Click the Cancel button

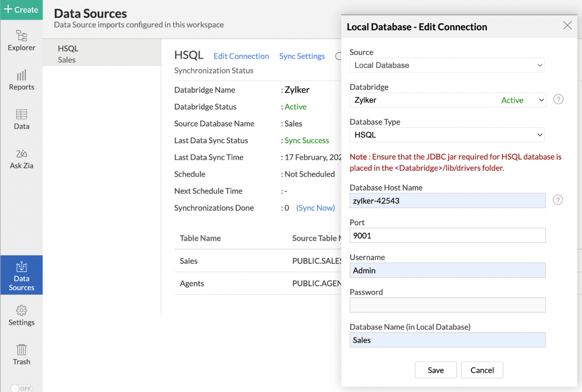click(482, 370)
